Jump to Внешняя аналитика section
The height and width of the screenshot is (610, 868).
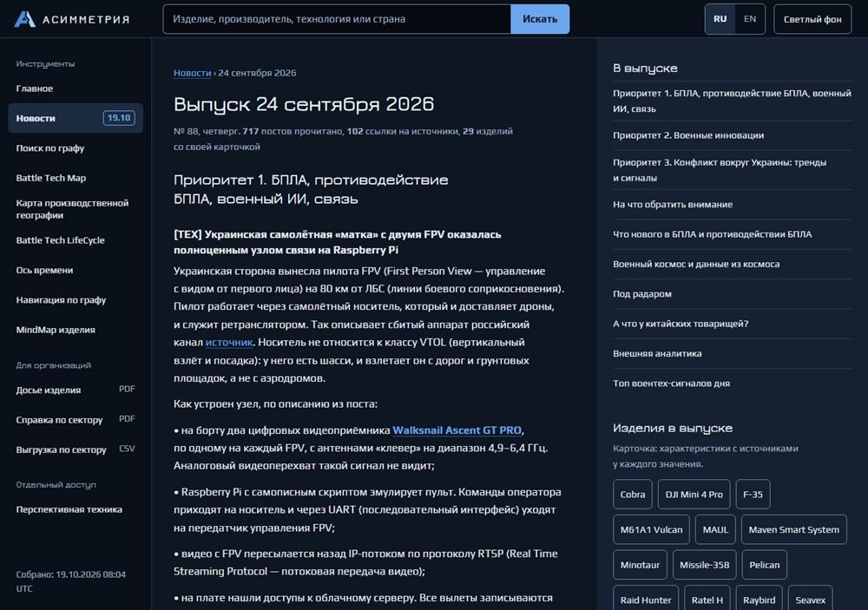(733, 354)
